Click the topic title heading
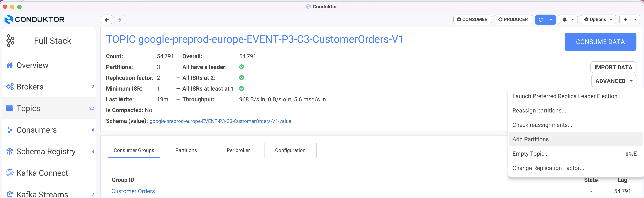 tap(255, 40)
